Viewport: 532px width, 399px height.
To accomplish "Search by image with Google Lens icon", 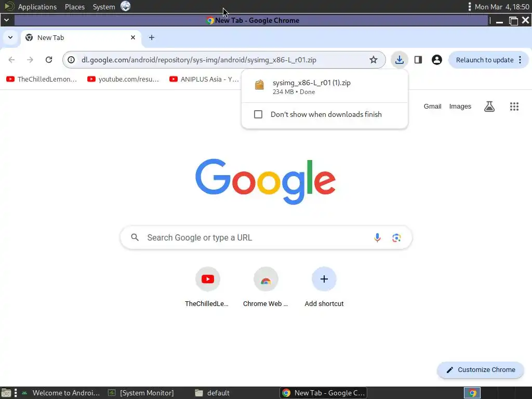I will click(396, 237).
